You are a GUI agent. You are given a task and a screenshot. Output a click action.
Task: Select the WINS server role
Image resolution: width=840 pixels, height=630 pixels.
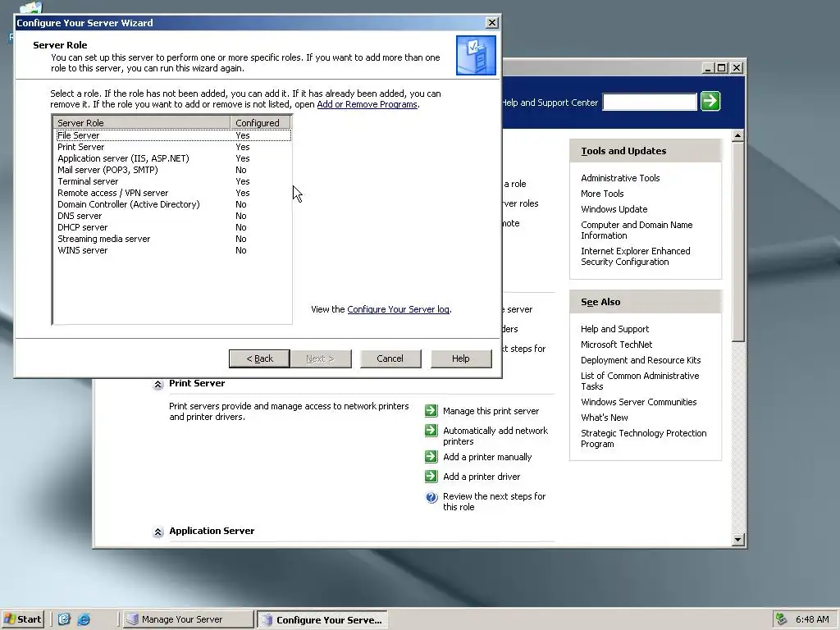(173, 251)
